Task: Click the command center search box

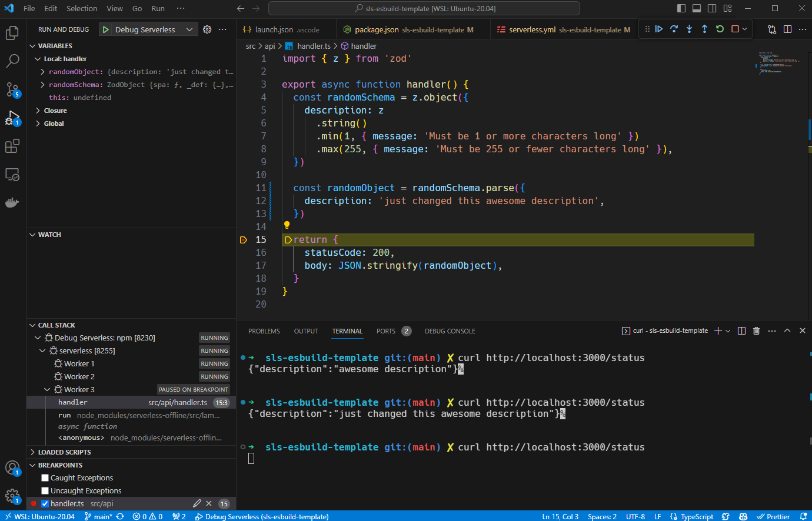Action: pos(424,8)
